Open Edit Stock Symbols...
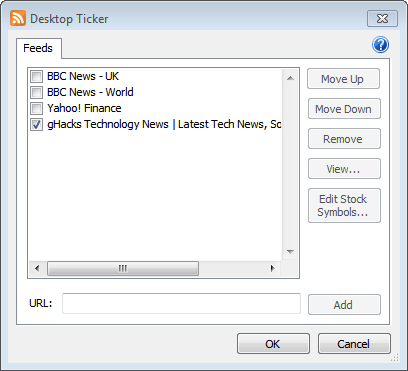Viewport: 408px width, 371px height. [344, 205]
